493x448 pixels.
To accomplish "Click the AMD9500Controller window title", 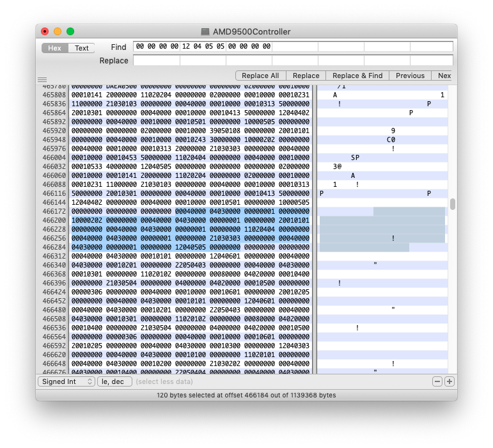I will point(251,32).
